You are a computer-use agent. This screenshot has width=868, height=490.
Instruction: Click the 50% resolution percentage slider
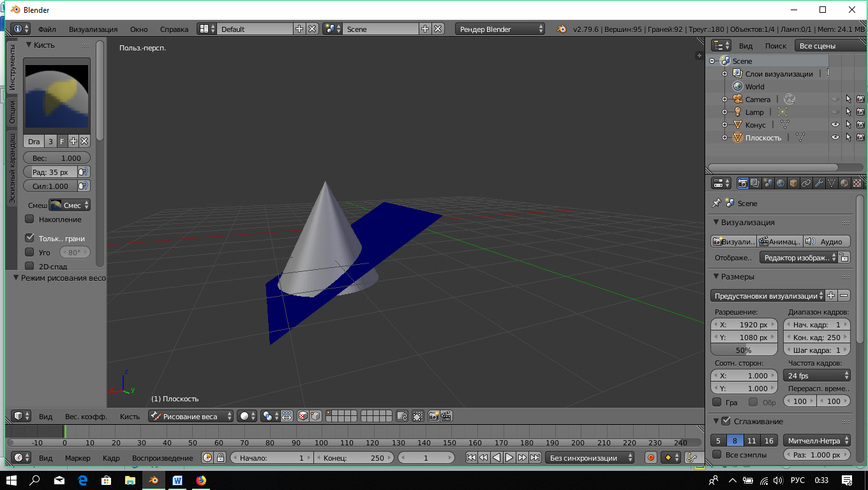pyautogui.click(x=744, y=350)
